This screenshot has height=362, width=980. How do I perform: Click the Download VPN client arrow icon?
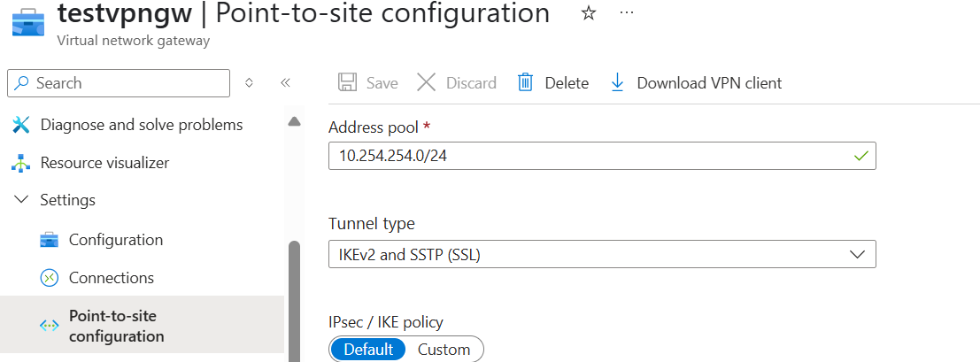618,82
